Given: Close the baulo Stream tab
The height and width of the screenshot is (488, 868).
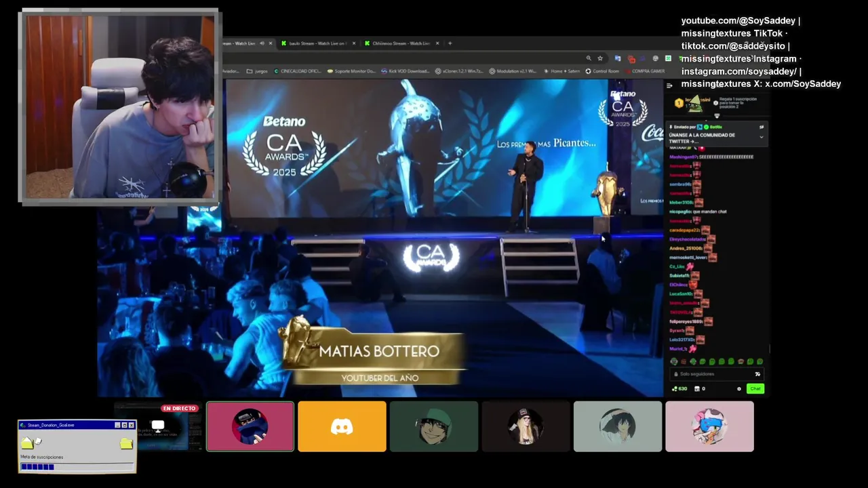Looking at the screenshot, I should [x=354, y=43].
